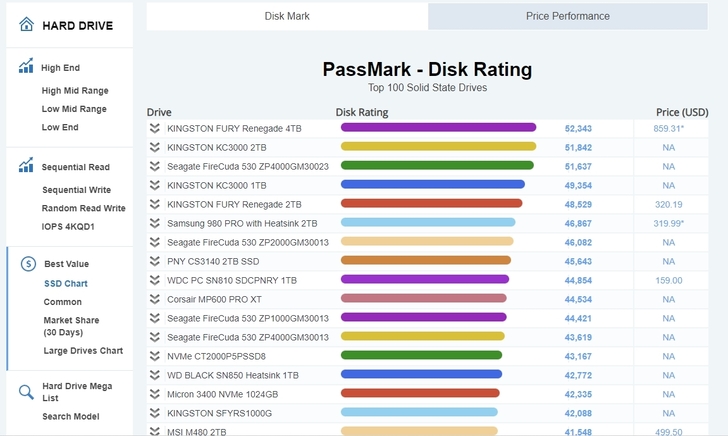Click the 859.31 price for FURY Renegade 4TB
The height and width of the screenshot is (436, 728).
click(668, 128)
